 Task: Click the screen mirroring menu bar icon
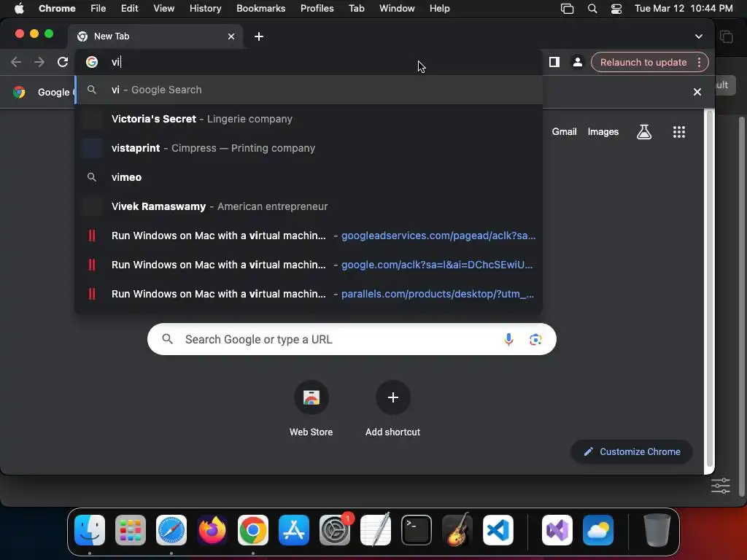[567, 9]
